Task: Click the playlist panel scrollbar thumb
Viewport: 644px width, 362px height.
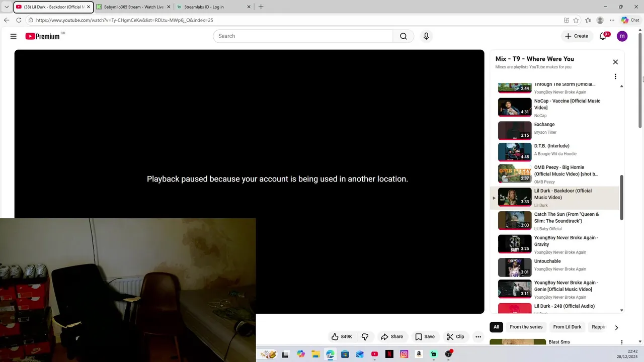Action: tap(621, 198)
